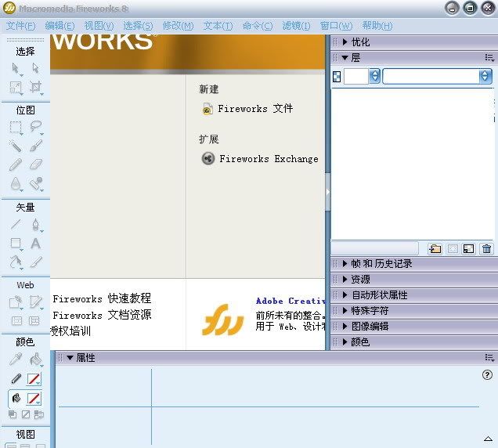Open the 视图(V) menu
498x448 pixels.
(99, 26)
